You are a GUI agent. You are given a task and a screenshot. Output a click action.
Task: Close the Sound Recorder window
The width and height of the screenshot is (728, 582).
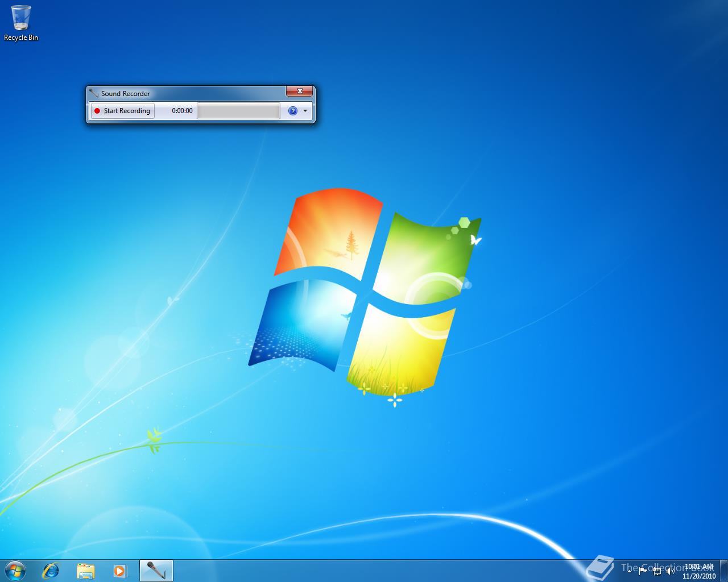[299, 91]
